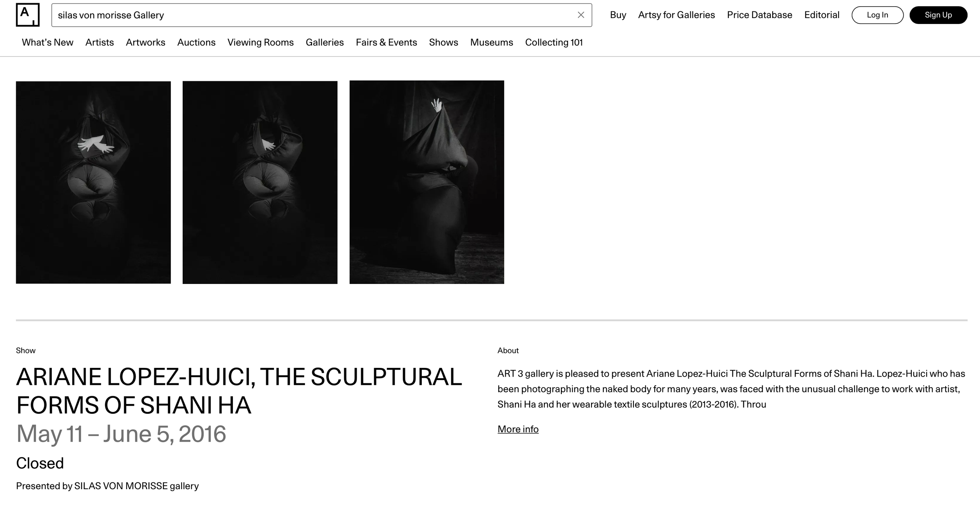Open Fairs & Events

(387, 42)
